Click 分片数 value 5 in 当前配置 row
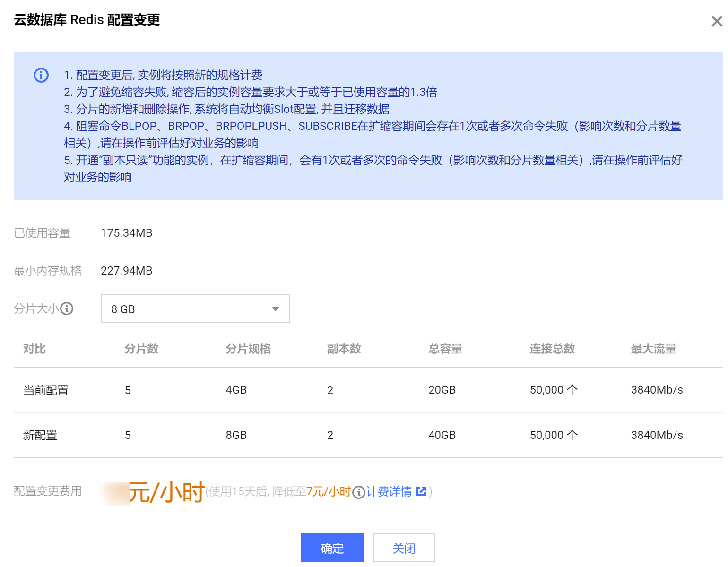 tap(128, 390)
